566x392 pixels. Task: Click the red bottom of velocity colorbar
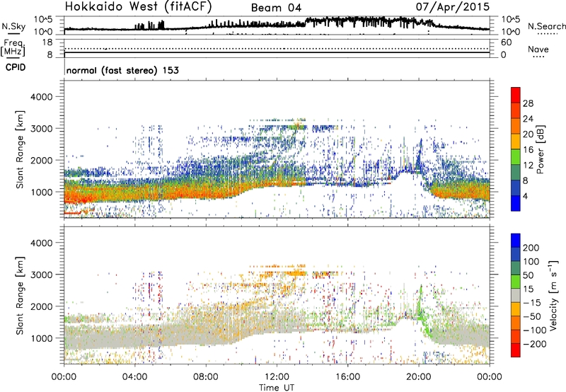pyautogui.click(x=516, y=350)
